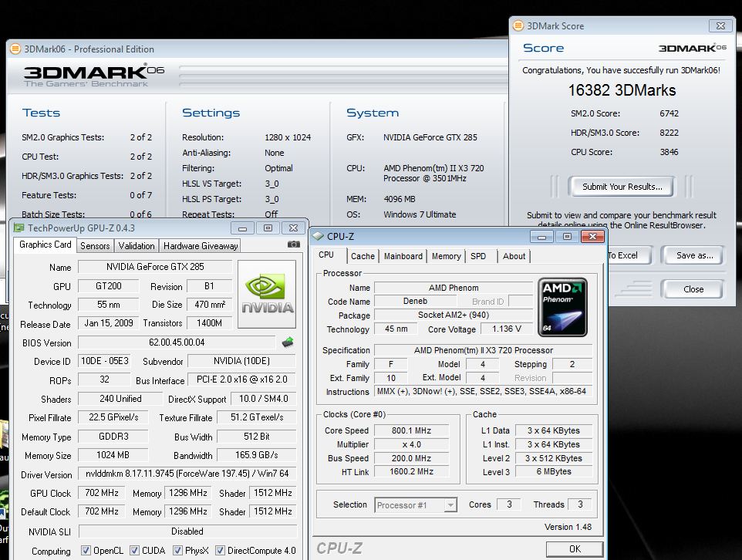Click the Driver Version field in GPU-Z
Screen dimensions: 742x560
187,474
